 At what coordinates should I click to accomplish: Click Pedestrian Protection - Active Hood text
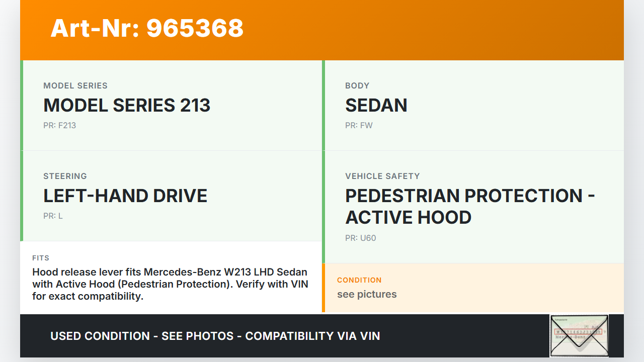(x=470, y=206)
